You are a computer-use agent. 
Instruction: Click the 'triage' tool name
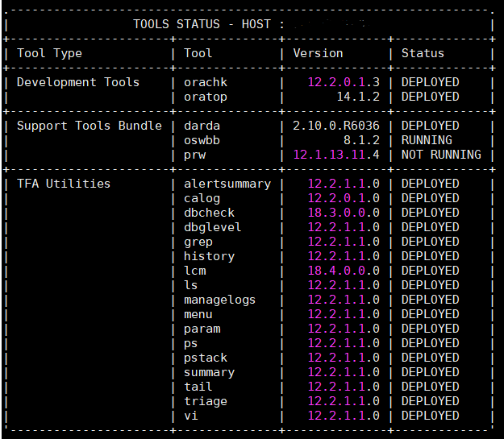point(206,401)
